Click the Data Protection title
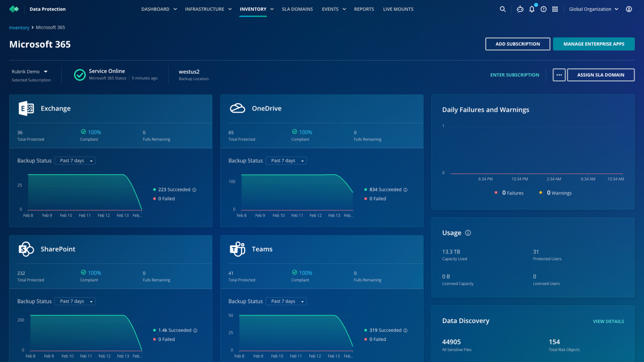This screenshot has width=644, height=362. click(47, 9)
